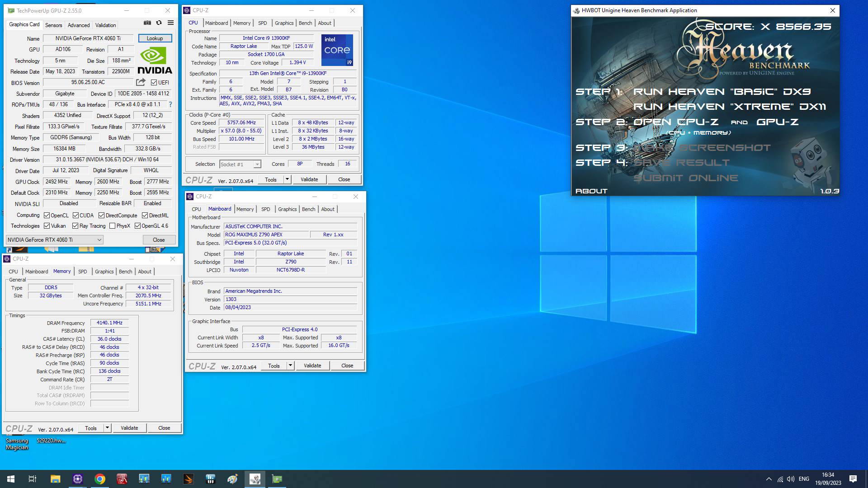Click the CPU-Z taskbar icon

tap(77, 479)
